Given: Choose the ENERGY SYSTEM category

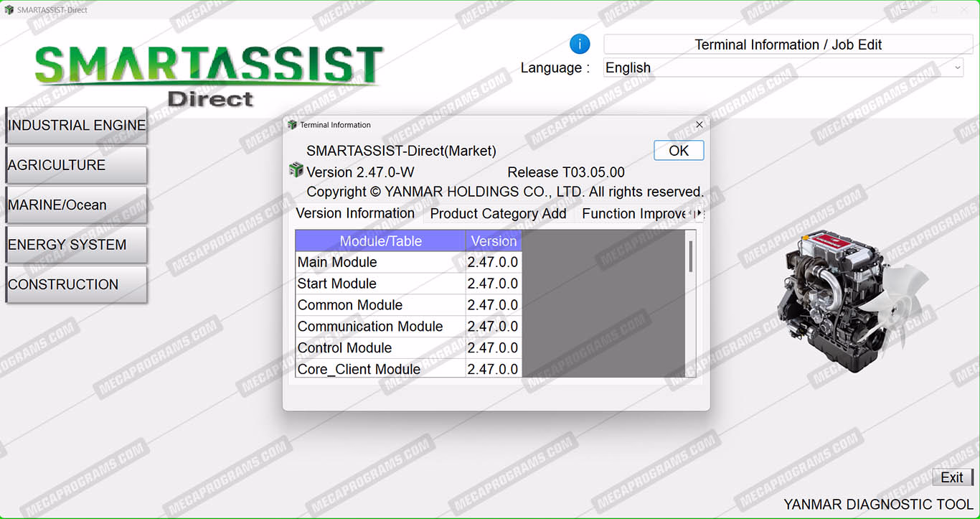Looking at the screenshot, I should pyautogui.click(x=76, y=245).
